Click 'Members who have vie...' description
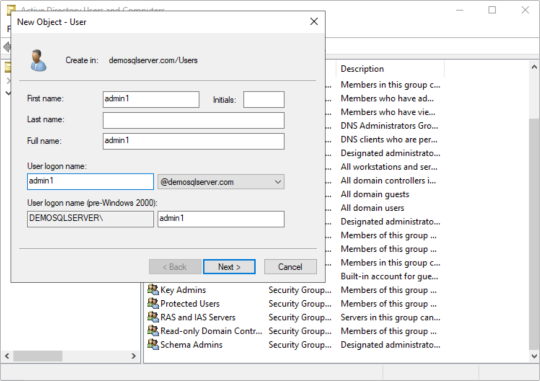 [x=388, y=112]
